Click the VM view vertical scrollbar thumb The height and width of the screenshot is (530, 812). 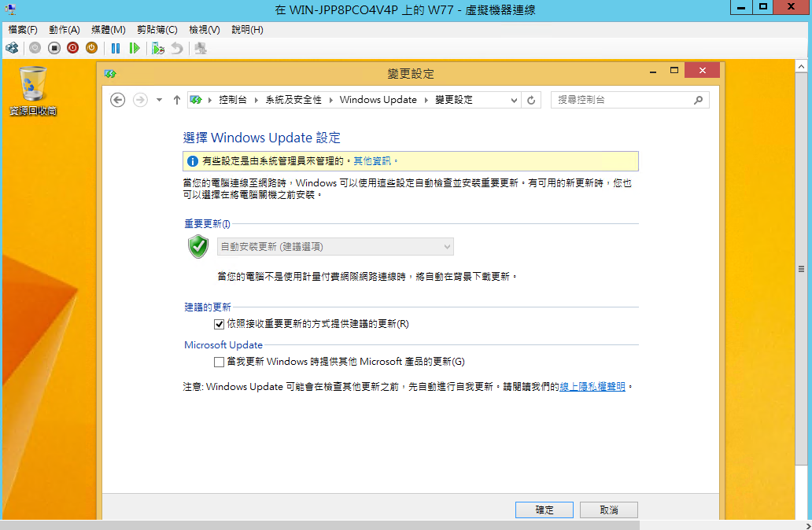point(801,269)
